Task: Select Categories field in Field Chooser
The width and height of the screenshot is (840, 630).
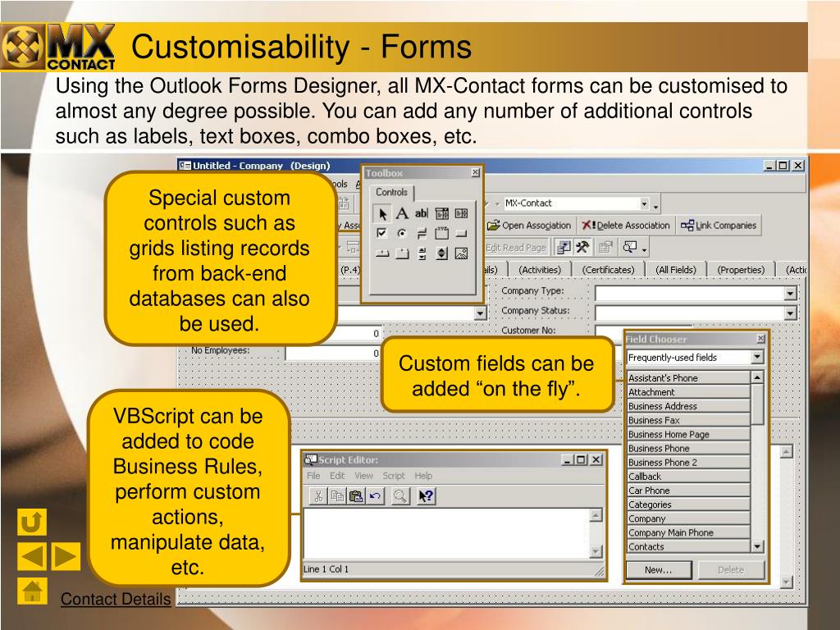Action: click(688, 504)
